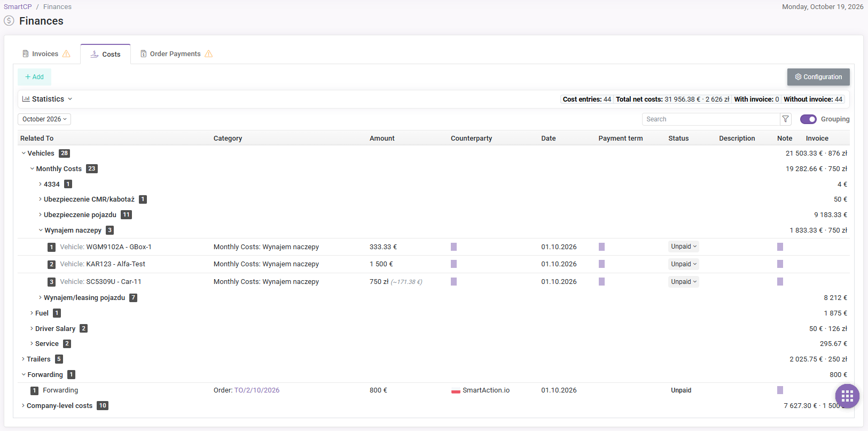Click into the Search field
The height and width of the screenshot is (431, 868).
[711, 119]
